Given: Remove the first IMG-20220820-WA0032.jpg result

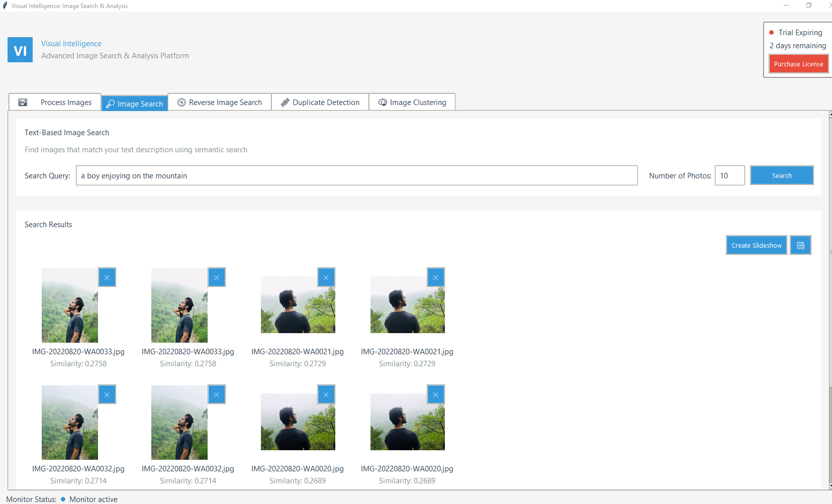Looking at the screenshot, I should (x=107, y=394).
